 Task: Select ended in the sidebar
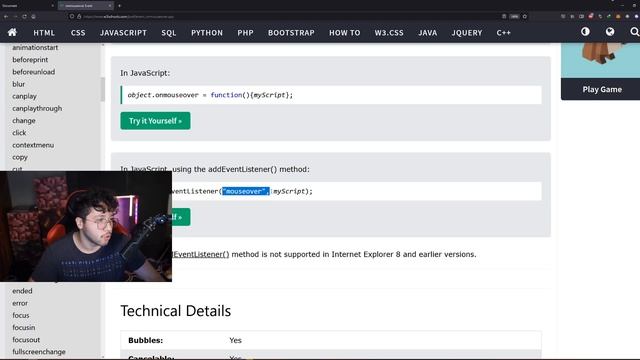pos(22,291)
